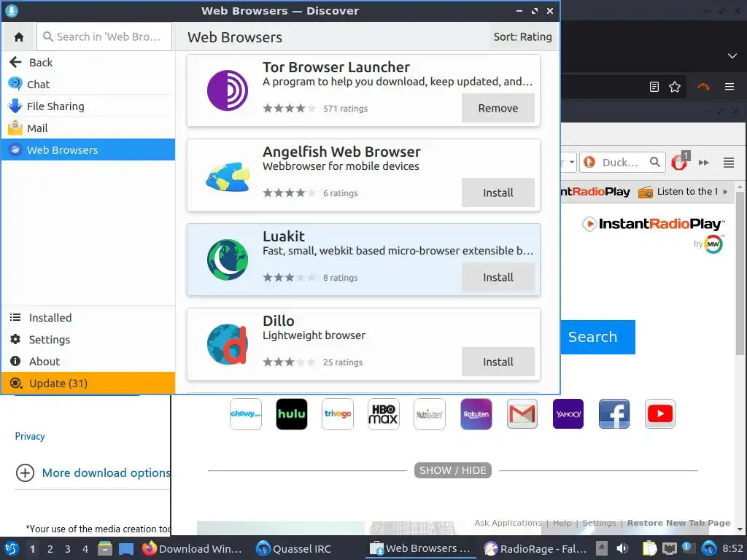
Task: Open the Help link in page footer
Action: point(562,523)
